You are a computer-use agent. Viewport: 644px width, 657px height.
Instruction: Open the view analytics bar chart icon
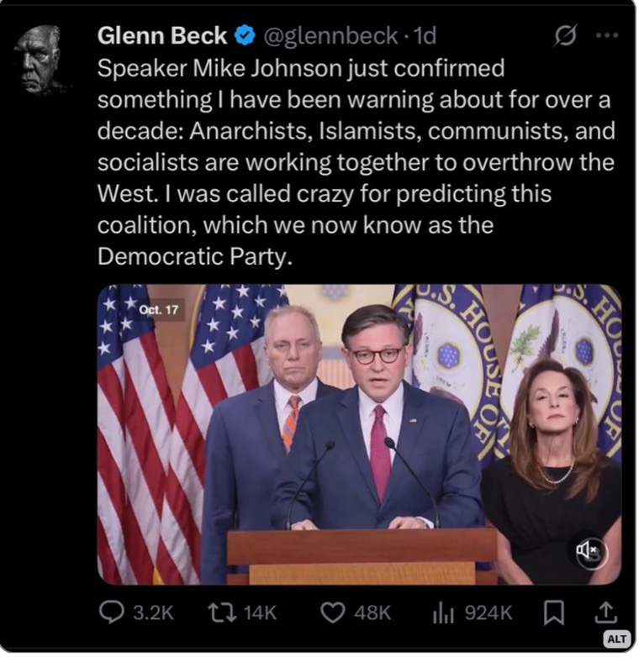click(x=443, y=613)
